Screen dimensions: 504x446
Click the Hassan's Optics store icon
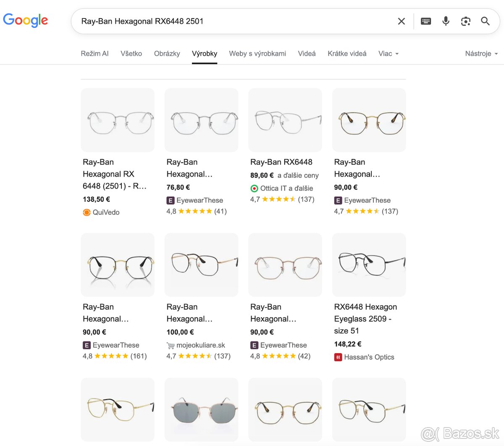[x=338, y=357]
